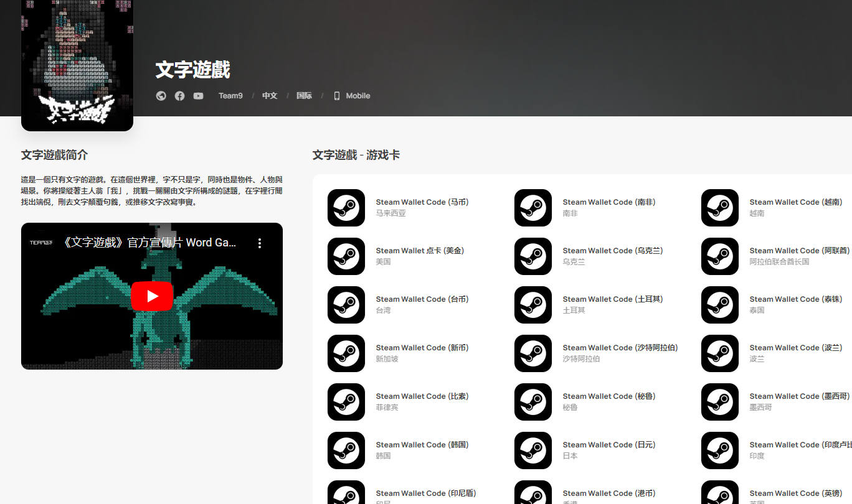Click Steam icon for 越南 wallet code

click(720, 208)
